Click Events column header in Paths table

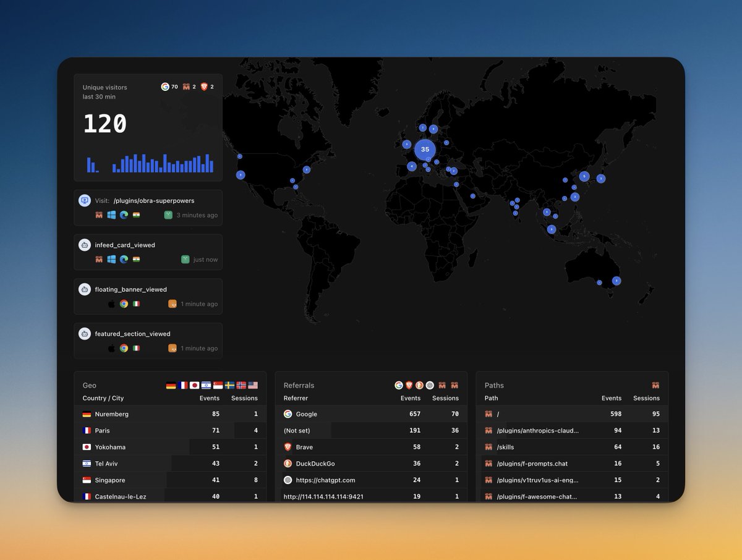point(612,398)
